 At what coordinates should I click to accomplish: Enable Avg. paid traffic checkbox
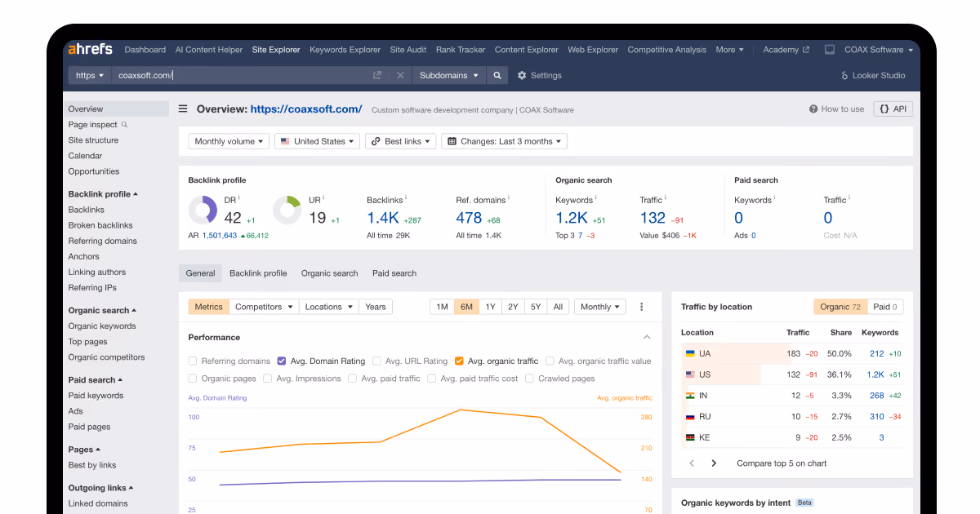click(x=353, y=379)
